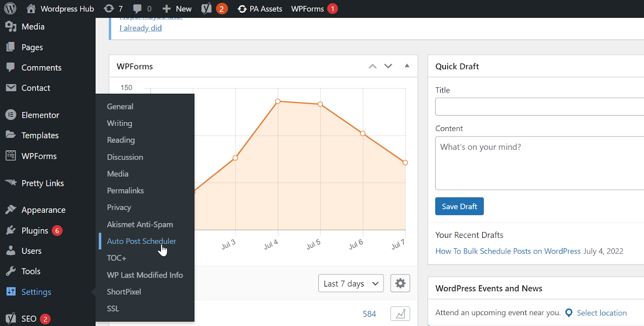Move WPForms widget up
The image size is (644, 326).
[x=373, y=66]
